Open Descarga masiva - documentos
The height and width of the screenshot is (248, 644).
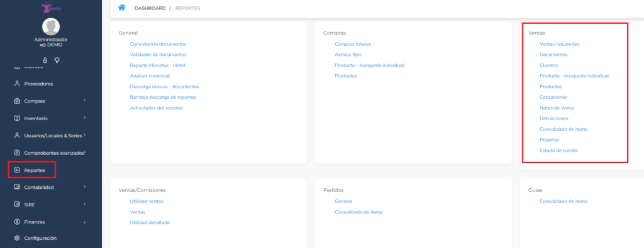point(165,86)
